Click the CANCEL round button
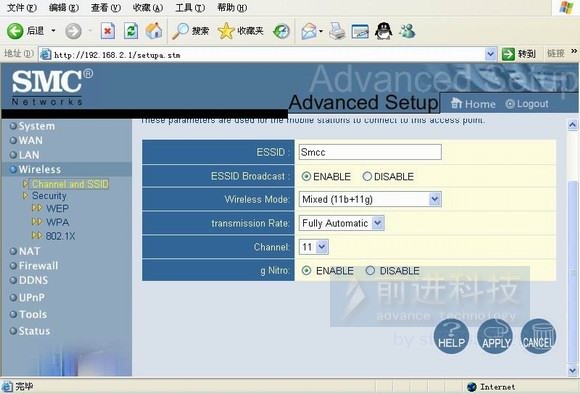This screenshot has width=580, height=394. coord(538,336)
